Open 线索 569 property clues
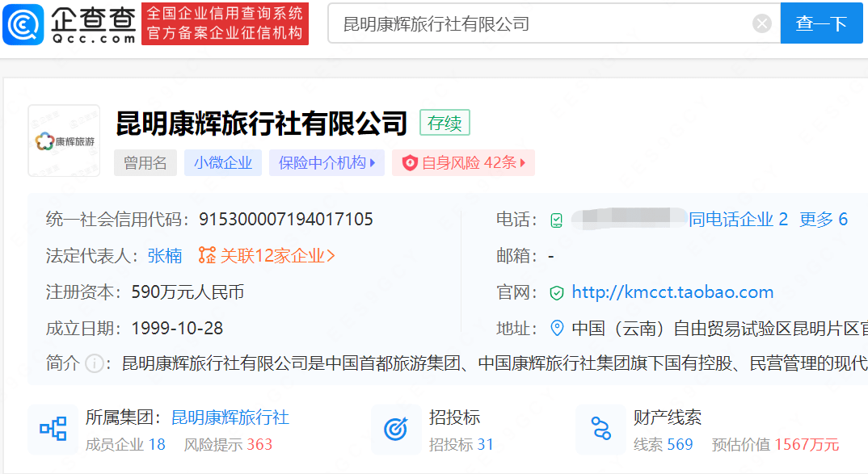Screen dimensions: 868x474 click(x=664, y=445)
